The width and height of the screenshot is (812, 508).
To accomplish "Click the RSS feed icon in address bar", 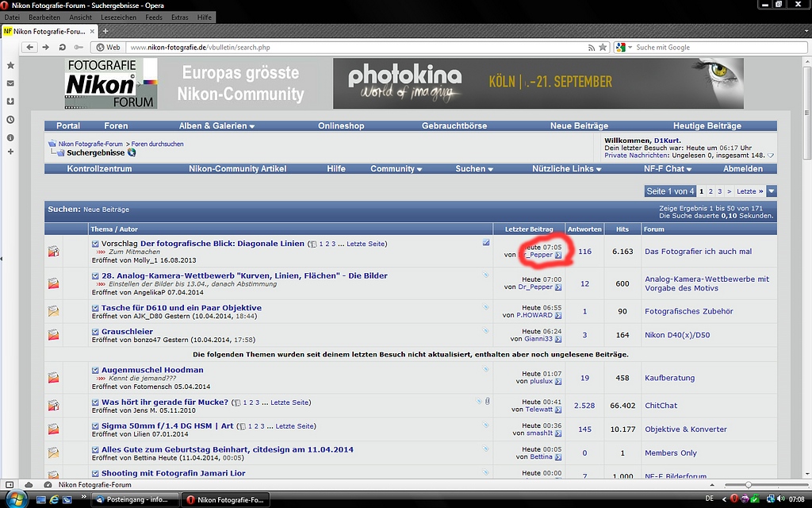I will tap(592, 47).
